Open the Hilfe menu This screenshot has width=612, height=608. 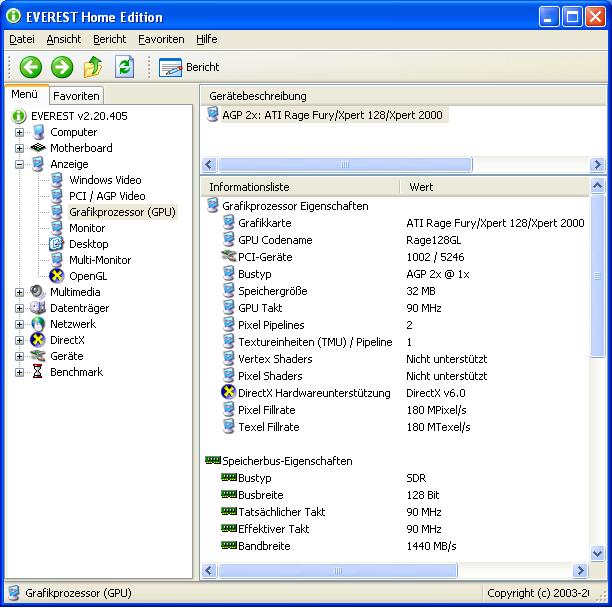tap(206, 39)
